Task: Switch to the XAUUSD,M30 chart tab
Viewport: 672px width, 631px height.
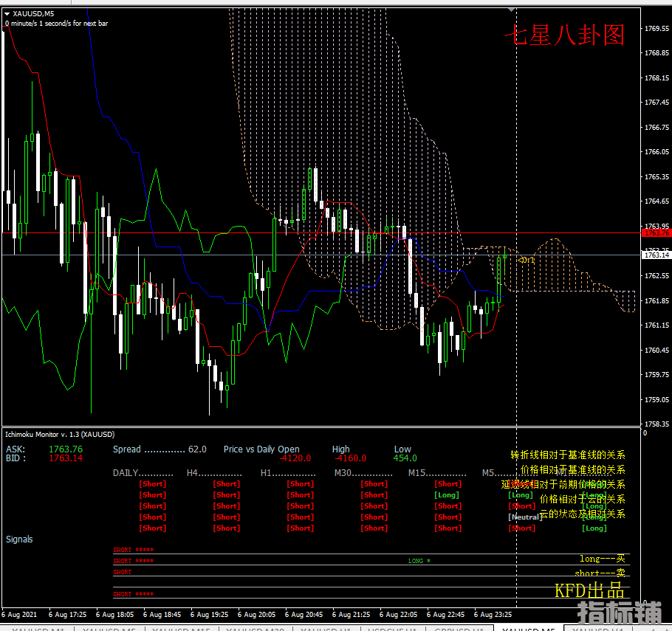Action: (255, 629)
